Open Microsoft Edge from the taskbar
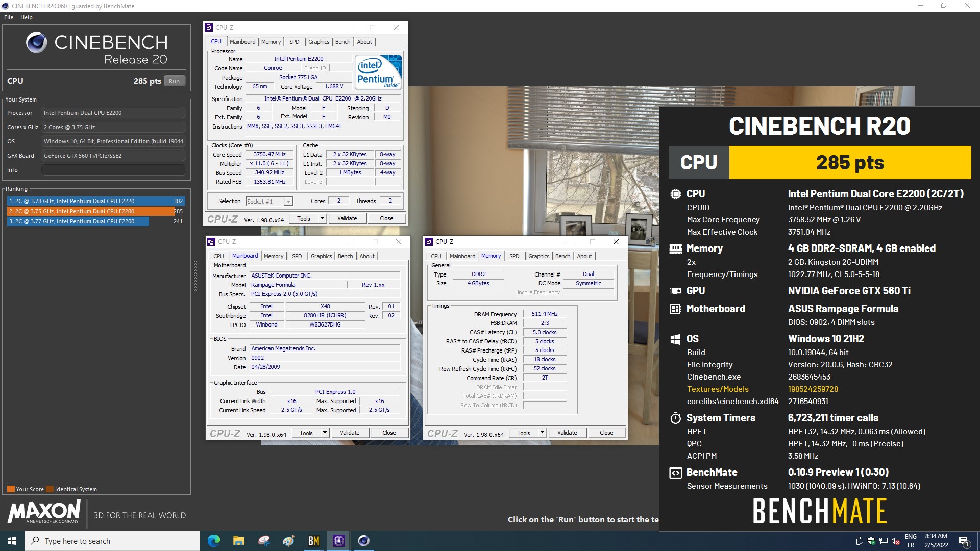Viewport: 980px width, 551px height. [x=214, y=541]
